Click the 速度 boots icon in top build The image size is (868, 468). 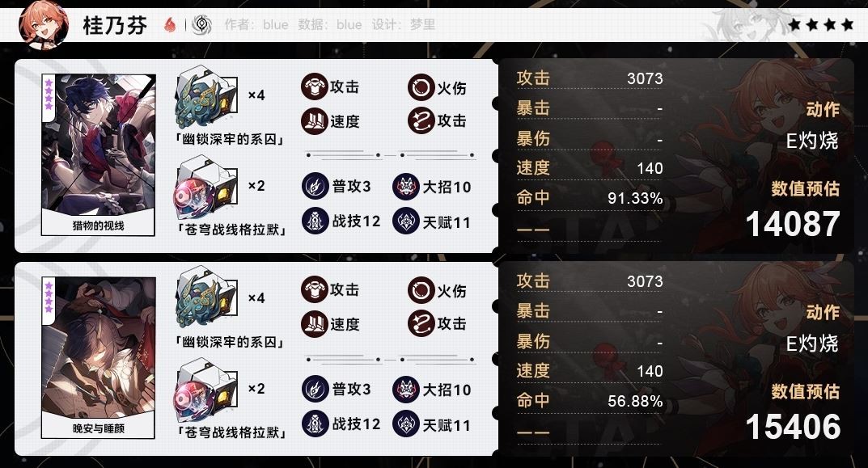315,121
